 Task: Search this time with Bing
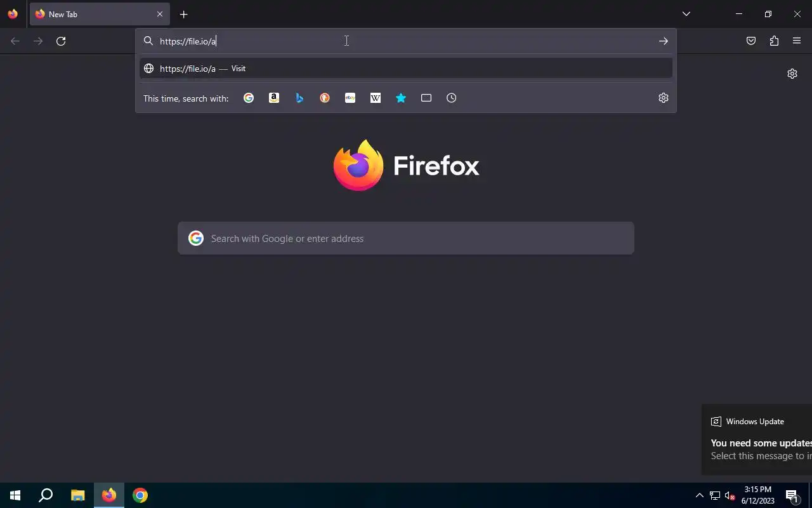(299, 98)
